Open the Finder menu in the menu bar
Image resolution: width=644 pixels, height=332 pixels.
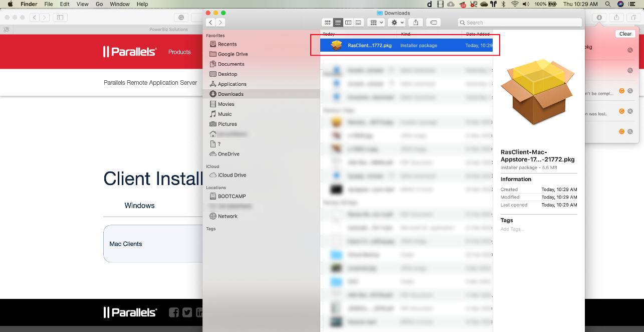[x=29, y=4]
